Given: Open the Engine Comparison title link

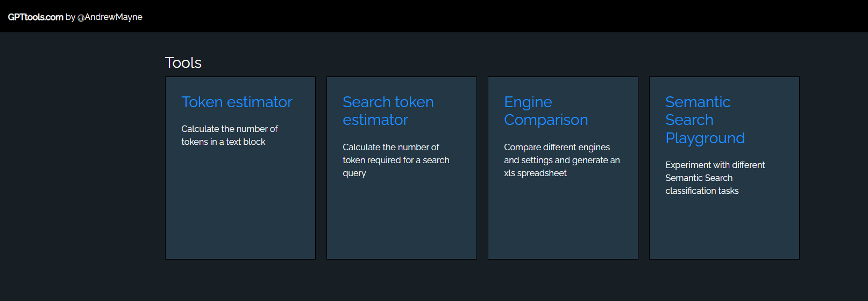Looking at the screenshot, I should tap(545, 110).
